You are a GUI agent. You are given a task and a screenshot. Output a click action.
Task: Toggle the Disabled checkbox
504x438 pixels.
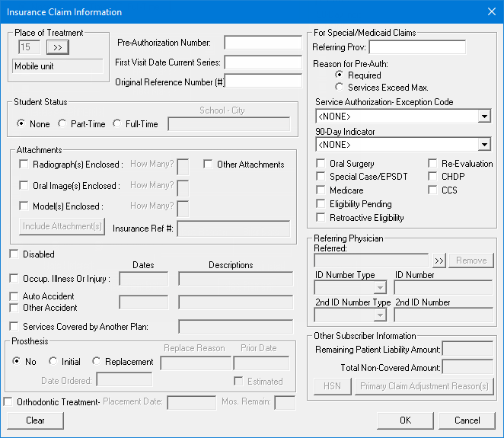14,254
